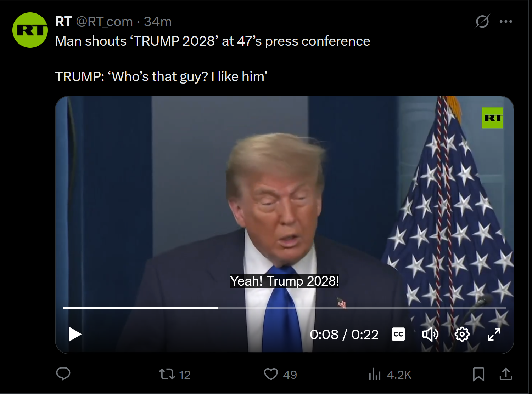Open the reply comment icon
Screen dimensions: 532x394
(63, 374)
